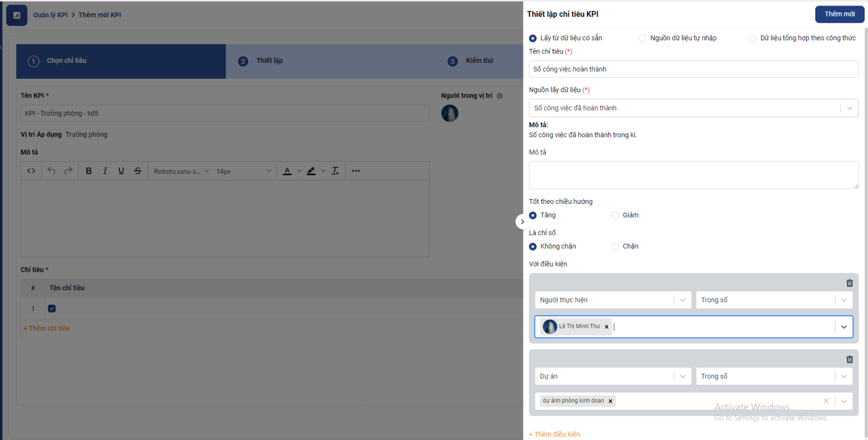Viewport: 868px width, 440px height.
Task: Toggle italic formatting in description editor
Action: (105, 171)
